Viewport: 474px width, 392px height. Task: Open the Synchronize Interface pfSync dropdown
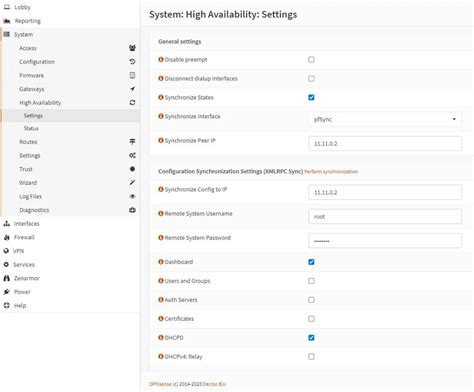tap(385, 119)
